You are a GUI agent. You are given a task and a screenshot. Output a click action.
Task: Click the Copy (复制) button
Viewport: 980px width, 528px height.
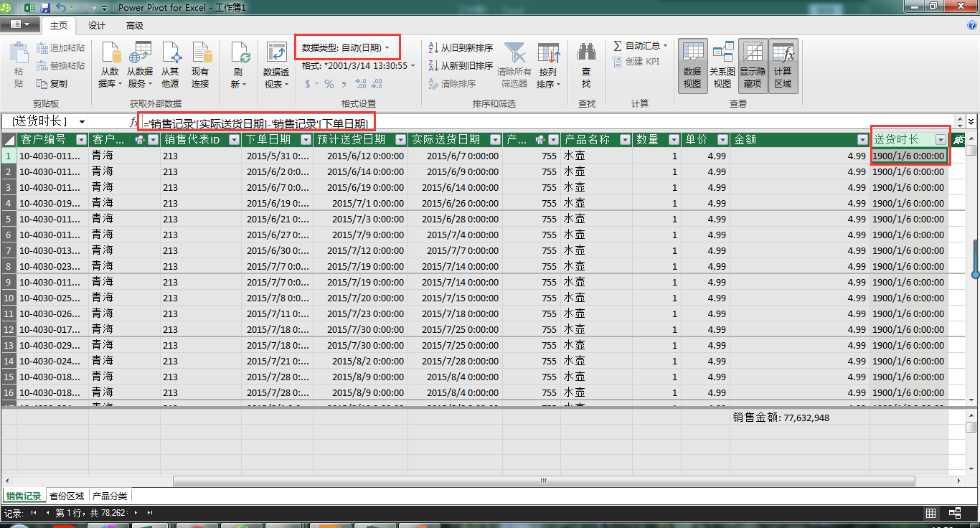[52, 83]
